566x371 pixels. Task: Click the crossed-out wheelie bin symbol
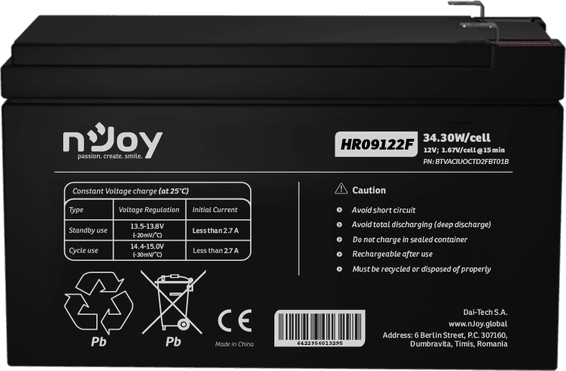point(173,302)
